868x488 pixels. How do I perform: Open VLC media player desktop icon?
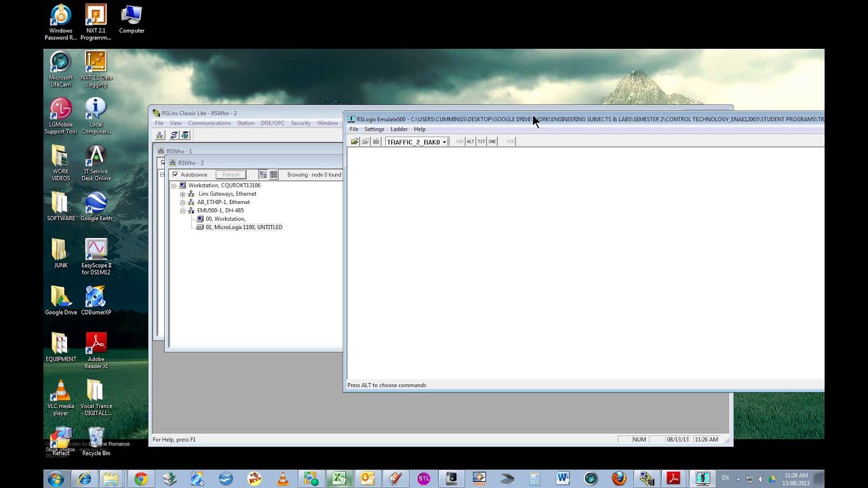[60, 398]
